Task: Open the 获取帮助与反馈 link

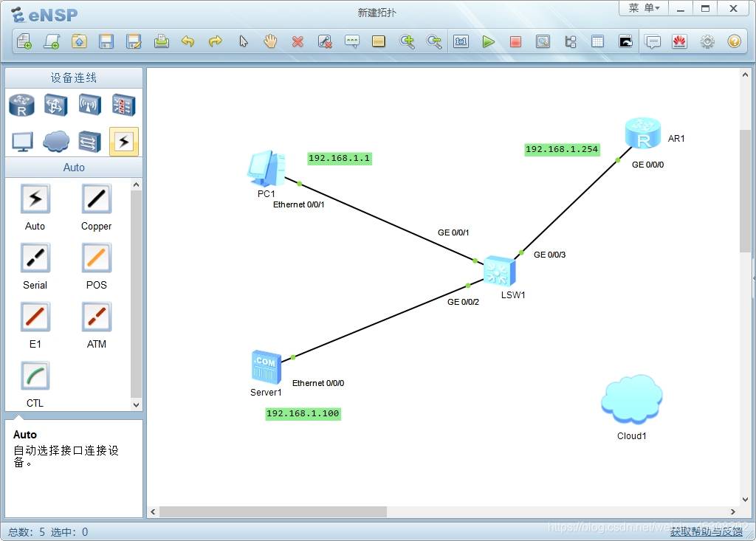Action: coord(707,531)
